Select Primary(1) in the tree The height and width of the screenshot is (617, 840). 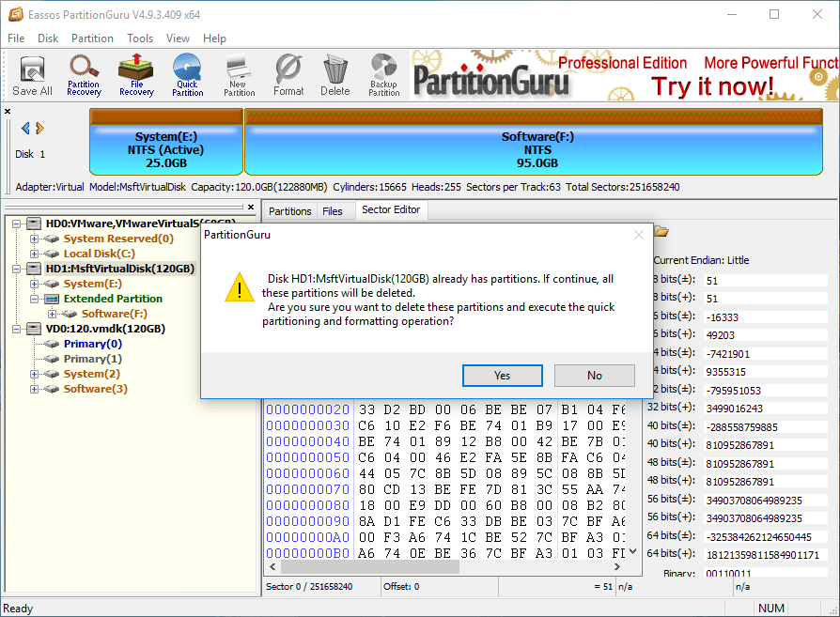tap(93, 359)
